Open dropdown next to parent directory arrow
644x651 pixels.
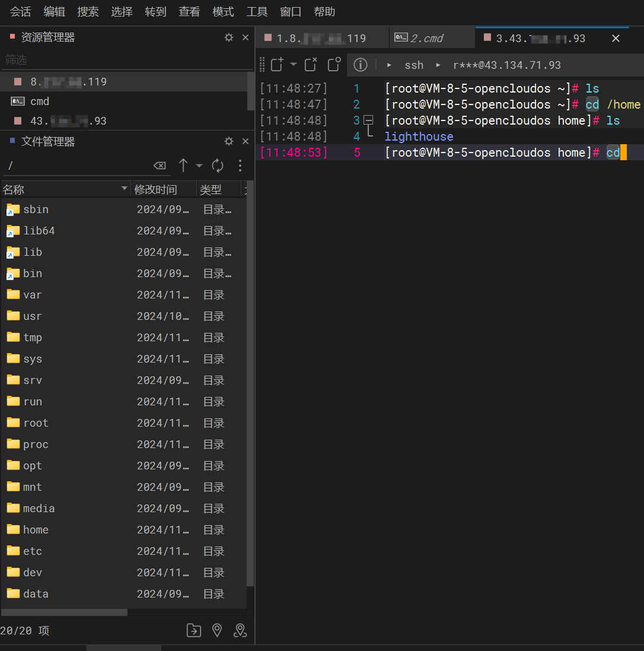pos(199,165)
